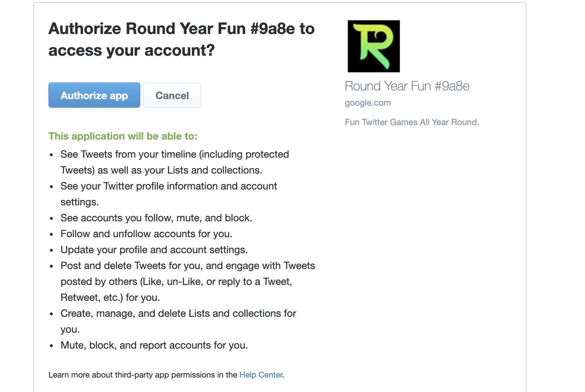Screen dimensions: 585x392
Task: Click the 'Authorize Round Year Fun' page heading
Action: point(181,39)
